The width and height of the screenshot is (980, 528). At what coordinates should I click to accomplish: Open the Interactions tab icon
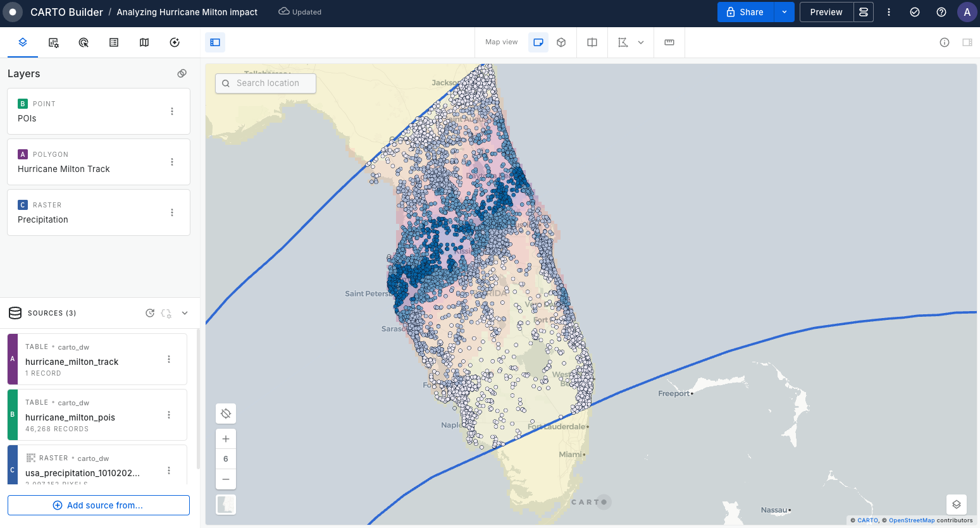[x=84, y=42]
